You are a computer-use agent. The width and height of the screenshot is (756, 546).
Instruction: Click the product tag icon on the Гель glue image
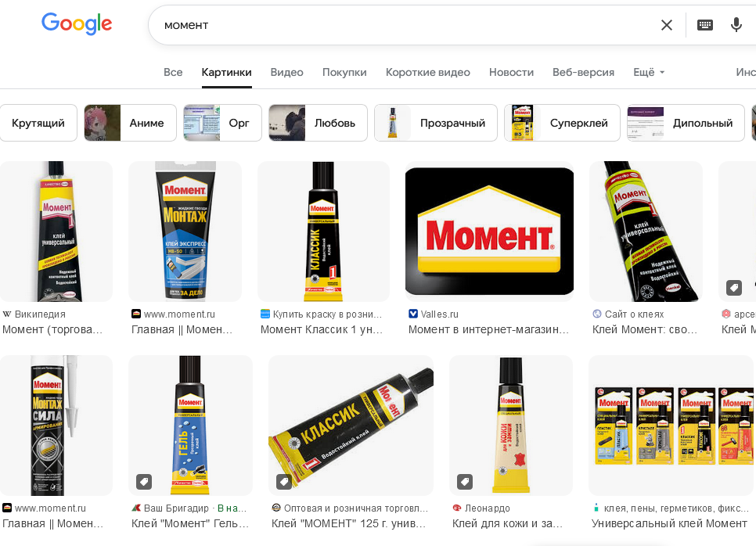tap(144, 481)
